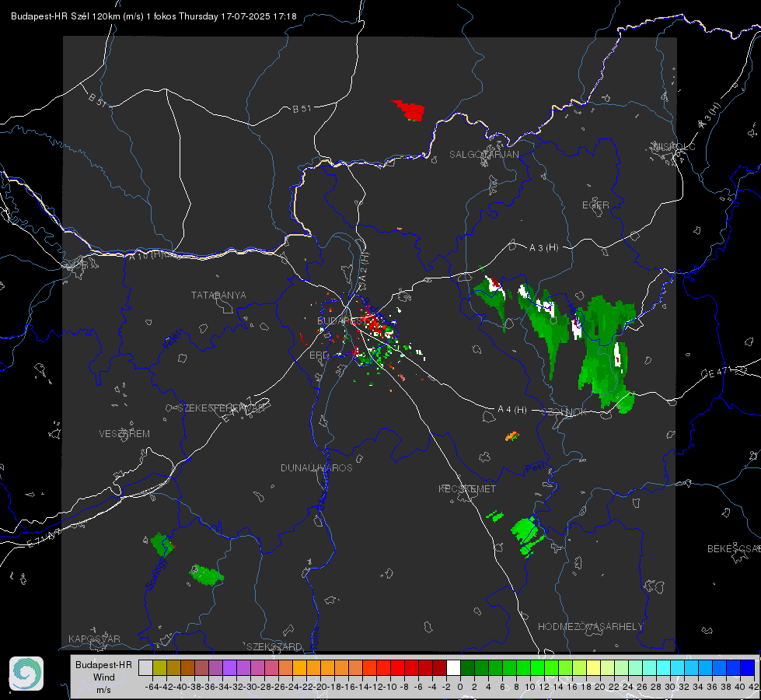Viewport: 761px width, 700px height.
Task: Click the ERD town label
Action: click(x=319, y=355)
